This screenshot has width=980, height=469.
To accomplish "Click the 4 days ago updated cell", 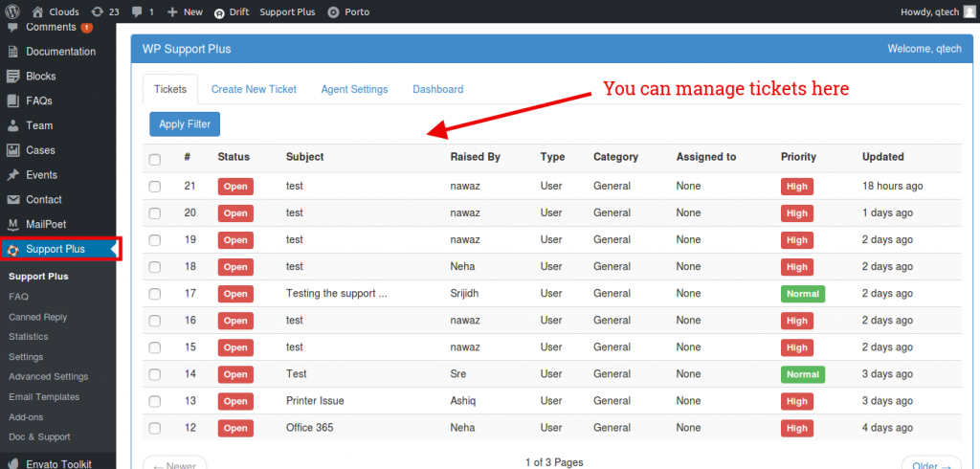I will click(x=887, y=428).
